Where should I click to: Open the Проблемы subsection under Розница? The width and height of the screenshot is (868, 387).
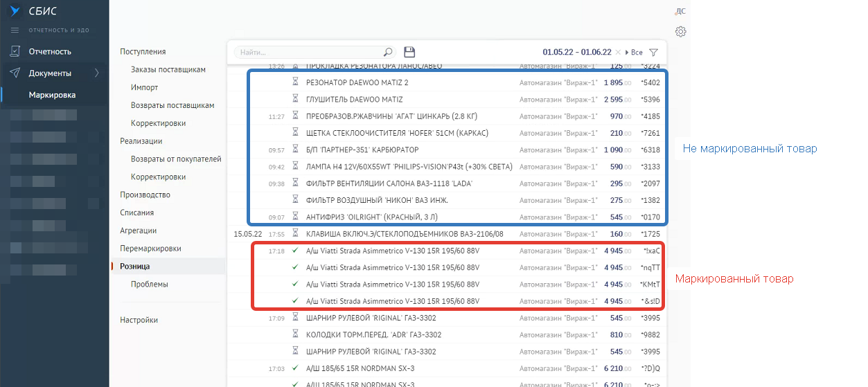[149, 285]
